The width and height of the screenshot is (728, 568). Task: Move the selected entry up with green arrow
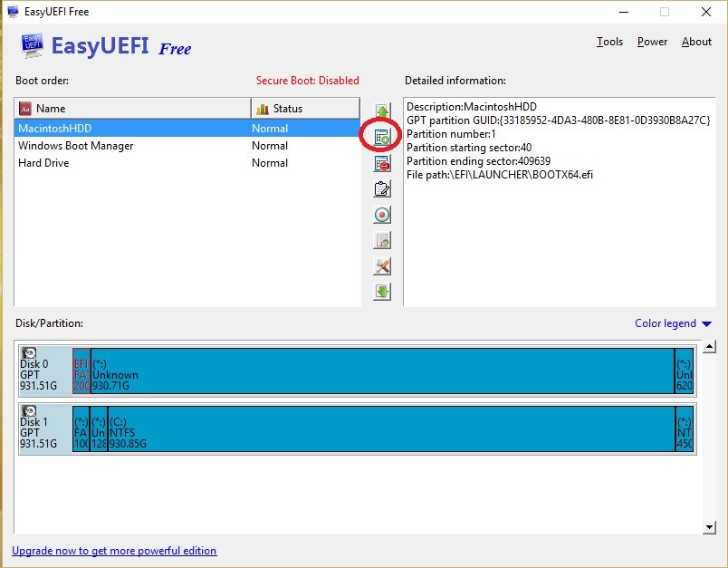(x=382, y=111)
